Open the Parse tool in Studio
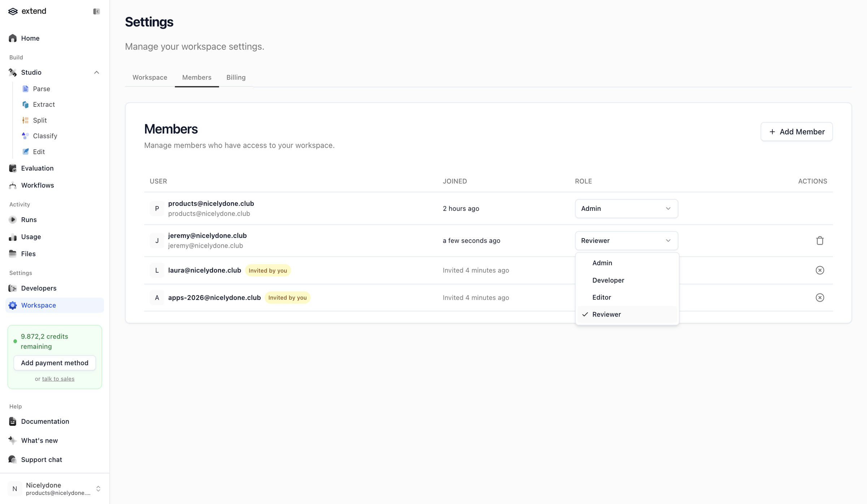 point(41,89)
